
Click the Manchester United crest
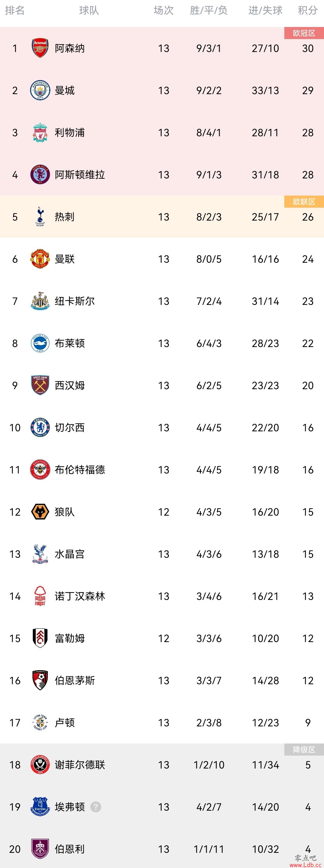tap(40, 259)
